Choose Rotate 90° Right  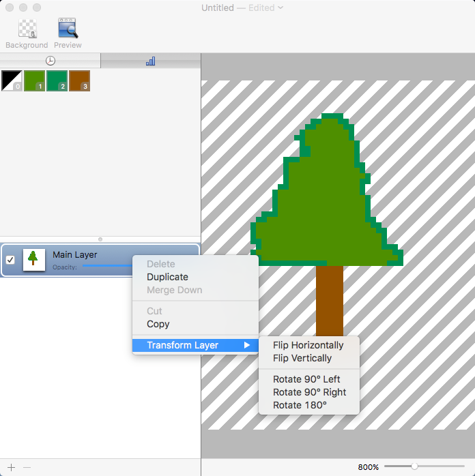pyautogui.click(x=309, y=392)
